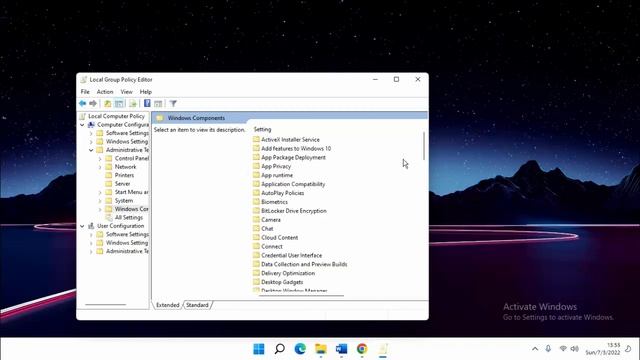Expand the Windows Components tree node
Image resolution: width=640 pixels, height=360 pixels.
(x=100, y=209)
